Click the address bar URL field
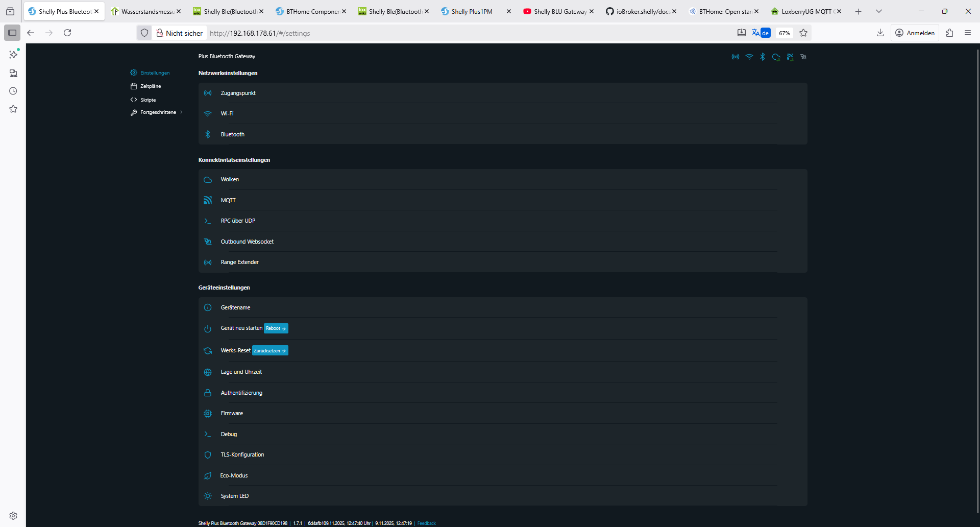Viewport: 980px width, 527px height. [x=470, y=33]
